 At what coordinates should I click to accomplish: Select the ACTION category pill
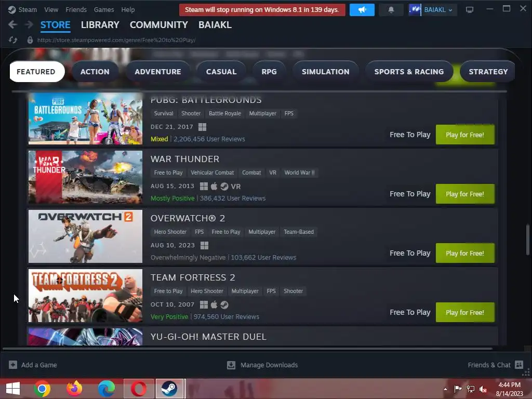(95, 72)
